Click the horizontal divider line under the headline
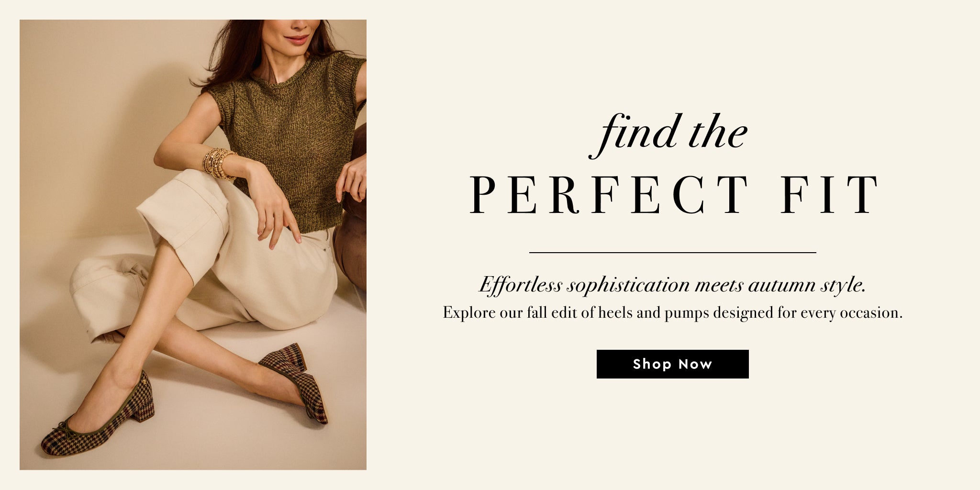The image size is (980, 490). (x=672, y=252)
